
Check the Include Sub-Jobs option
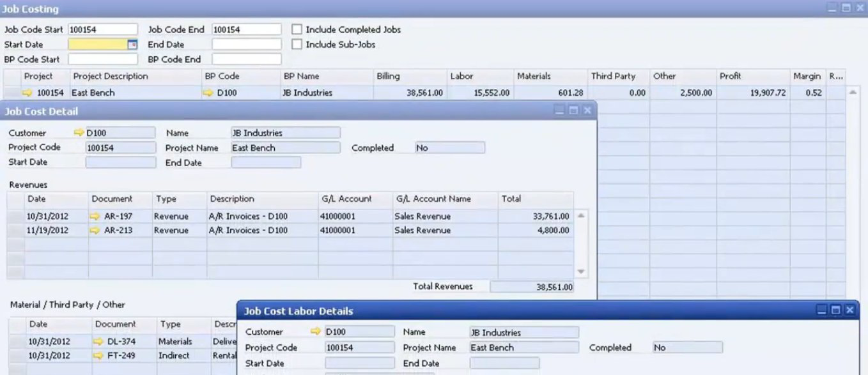coord(297,44)
